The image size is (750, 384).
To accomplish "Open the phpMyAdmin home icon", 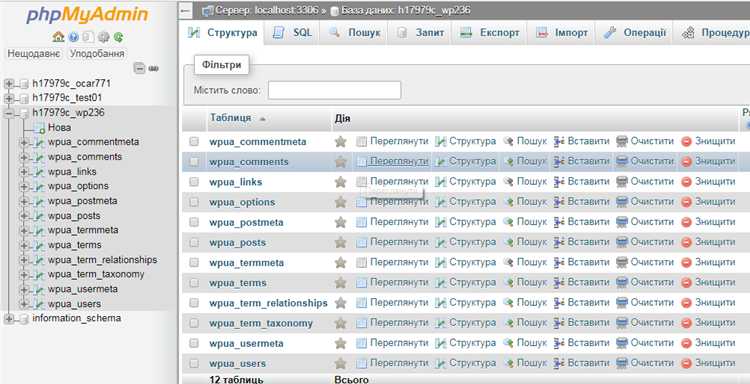I will pyautogui.click(x=58, y=37).
